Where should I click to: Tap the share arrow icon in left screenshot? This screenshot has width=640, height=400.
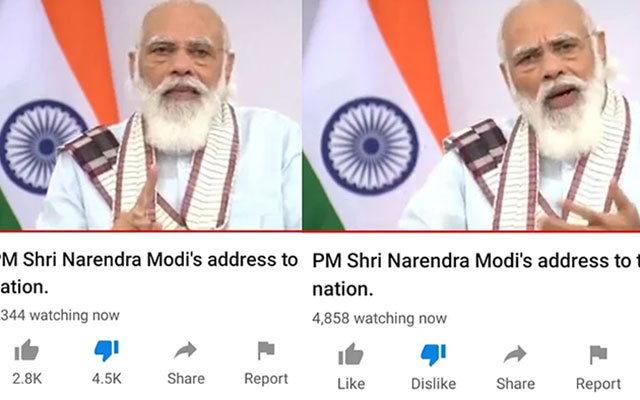186,350
